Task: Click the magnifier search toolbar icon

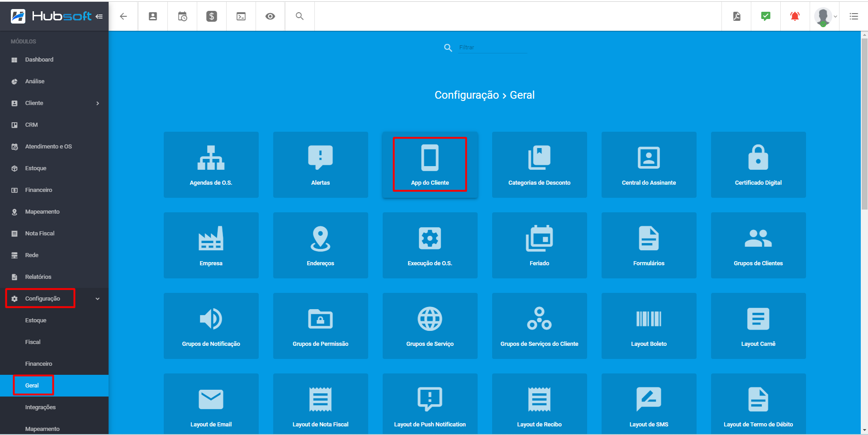Action: click(x=299, y=16)
